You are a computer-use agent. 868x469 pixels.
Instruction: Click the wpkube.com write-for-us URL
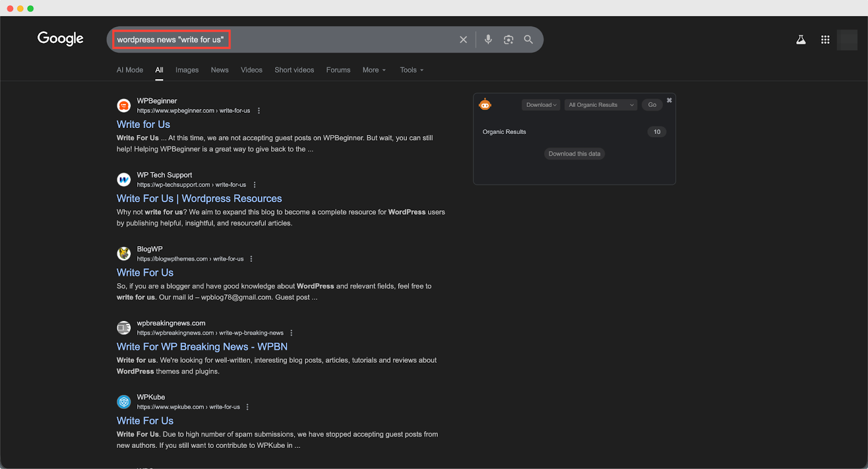click(188, 407)
